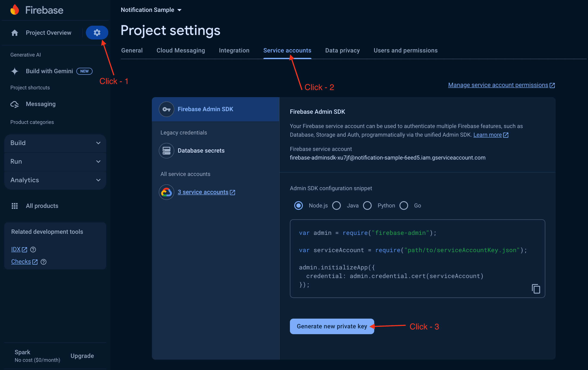Select the Python radio button

pyautogui.click(x=367, y=206)
